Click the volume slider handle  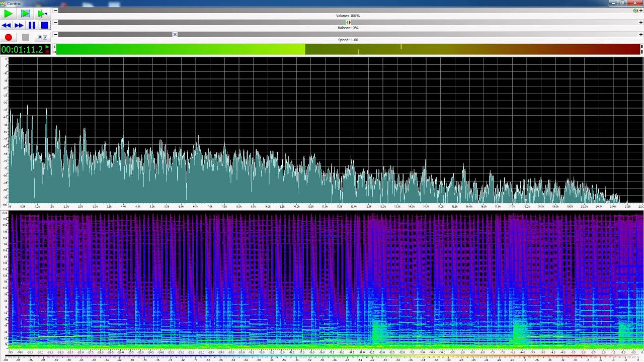coord(636,10)
